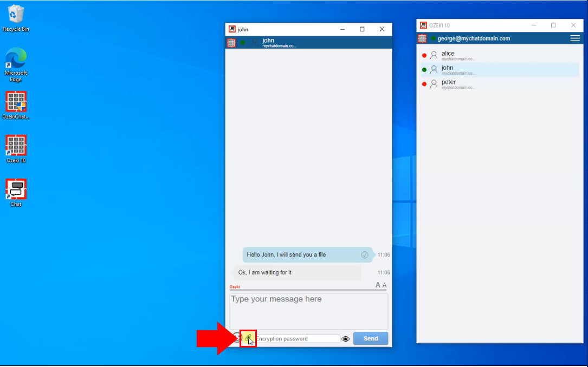Select peter in the contact list
The width and height of the screenshot is (588, 367).
pos(448,84)
